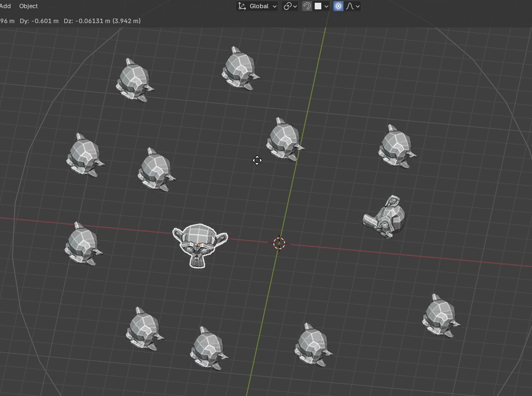532x396 pixels.
Task: Open the Global transform orientation dropdown
Action: [257, 6]
